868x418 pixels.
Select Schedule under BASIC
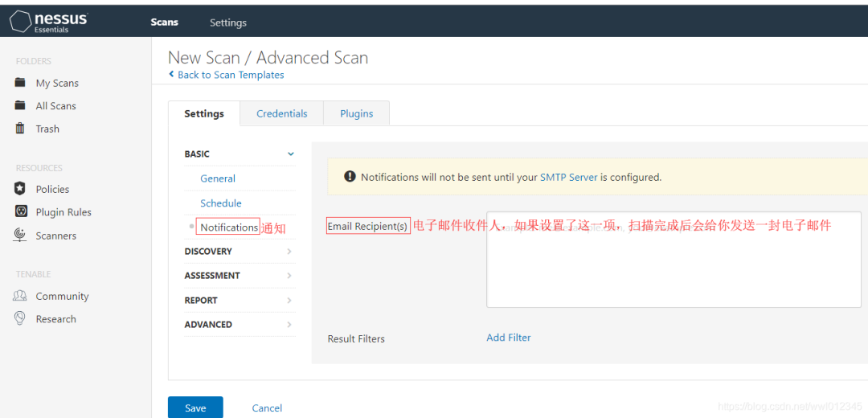221,203
